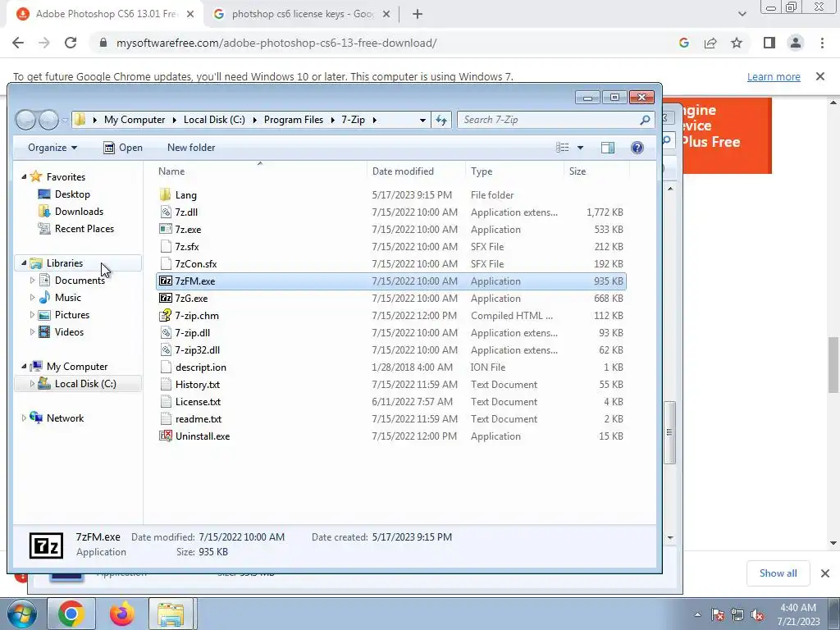Click the Action Center flag icon
Viewport: 840px width, 630px height.
717,614
